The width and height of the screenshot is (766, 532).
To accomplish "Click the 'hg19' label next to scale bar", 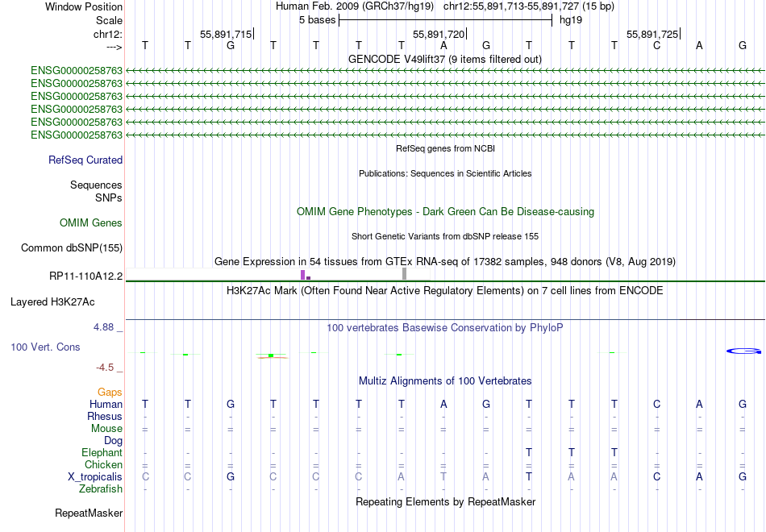I will tap(571, 20).
